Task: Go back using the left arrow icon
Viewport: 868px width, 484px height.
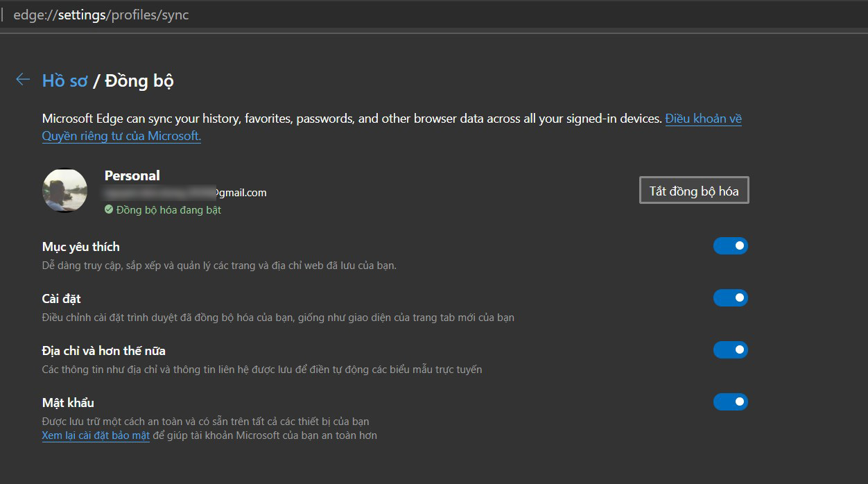Action: (x=23, y=80)
